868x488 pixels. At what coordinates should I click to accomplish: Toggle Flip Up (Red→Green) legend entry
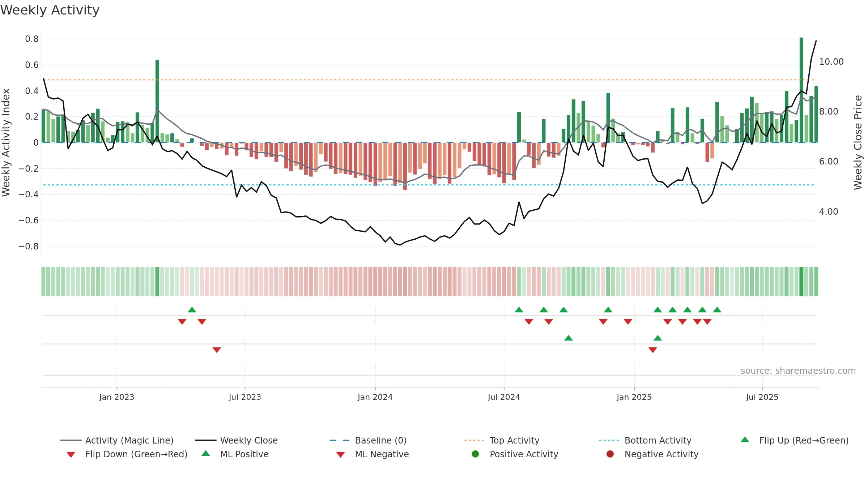pyautogui.click(x=795, y=440)
